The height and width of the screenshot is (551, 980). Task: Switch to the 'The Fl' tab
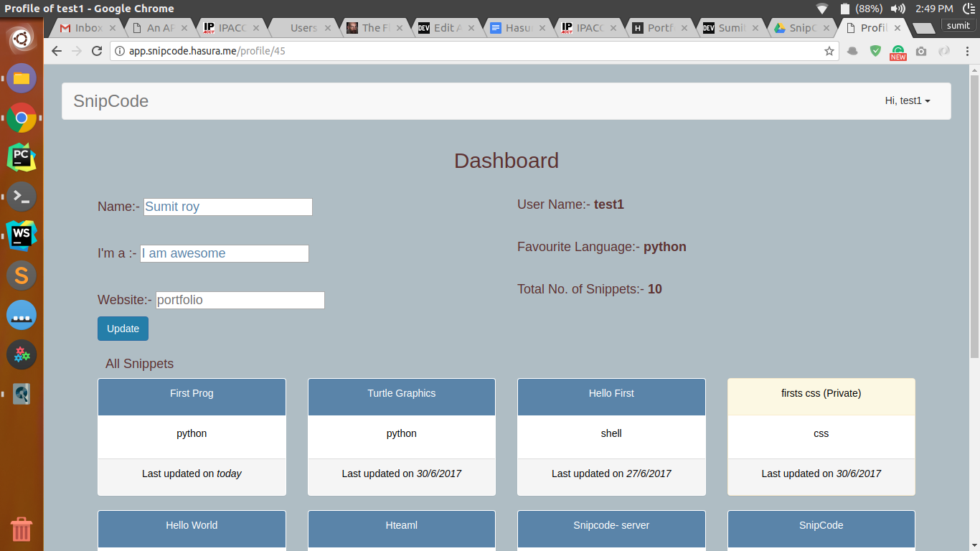374,28
